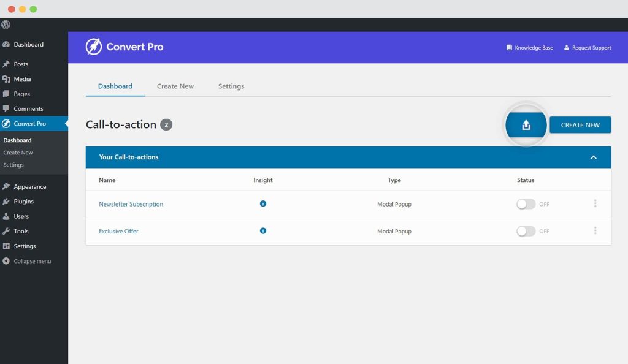The height and width of the screenshot is (364, 628).
Task: Go to Media library menu item
Action: (x=22, y=79)
